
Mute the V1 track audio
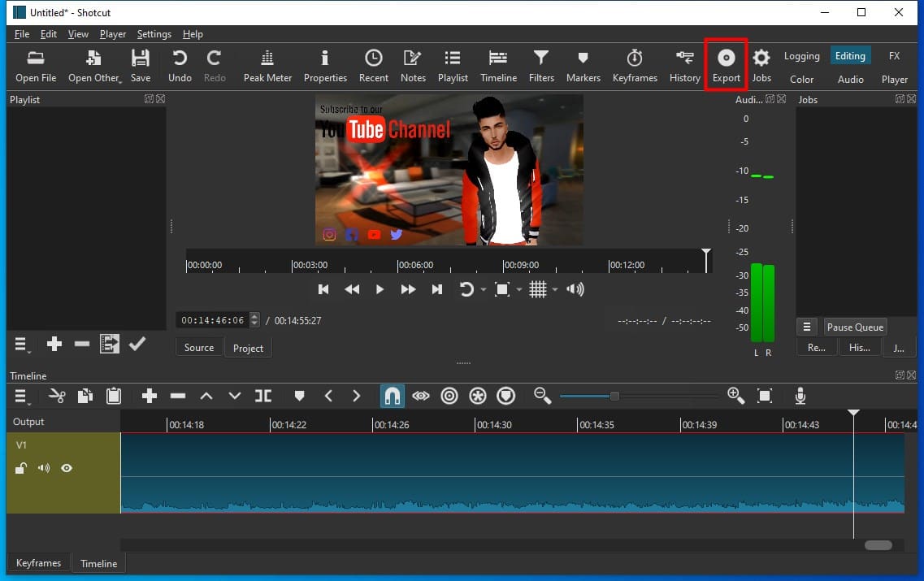[x=44, y=468]
